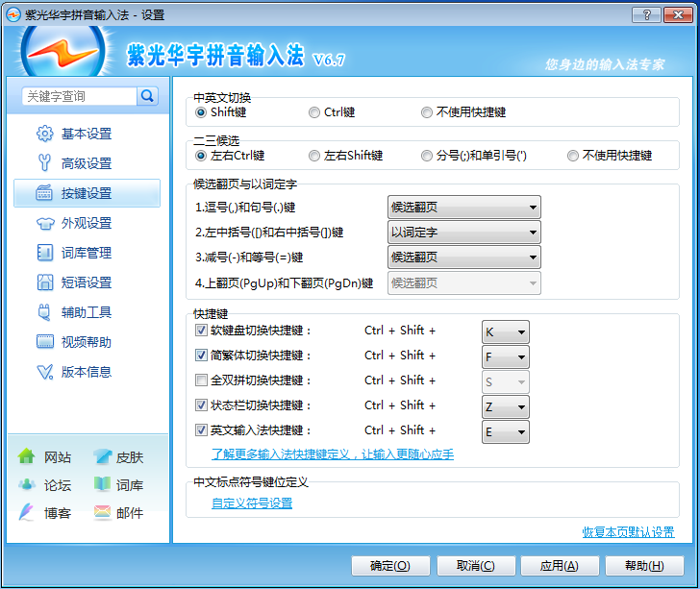The width and height of the screenshot is (700, 589).
Task: Open 基本设置 section
Action: pos(87,134)
